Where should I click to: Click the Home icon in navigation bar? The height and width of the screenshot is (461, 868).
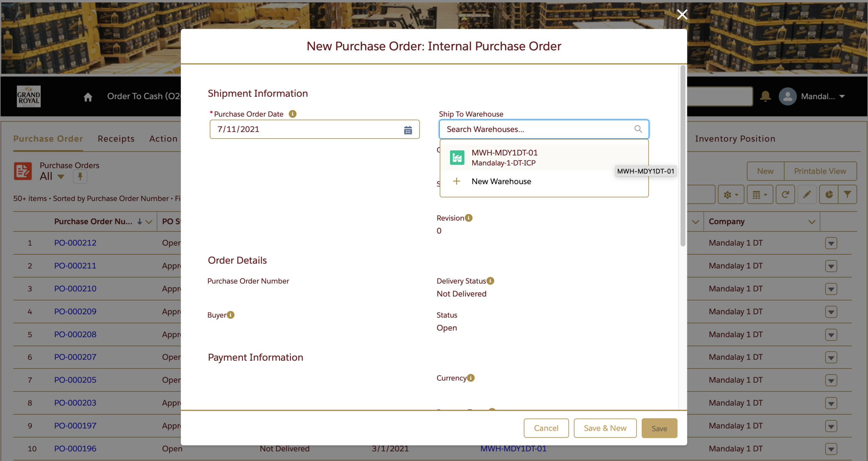click(x=88, y=97)
